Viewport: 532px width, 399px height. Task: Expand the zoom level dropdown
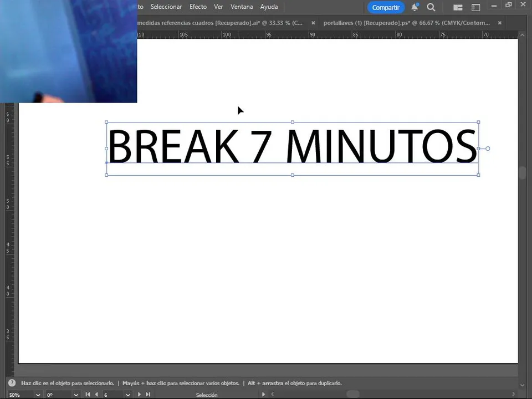[x=38, y=395]
